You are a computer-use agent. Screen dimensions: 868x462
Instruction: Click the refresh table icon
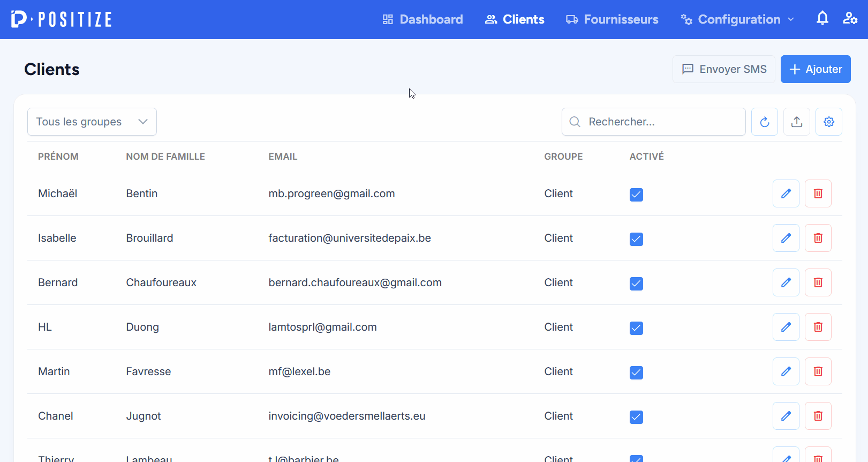point(764,122)
